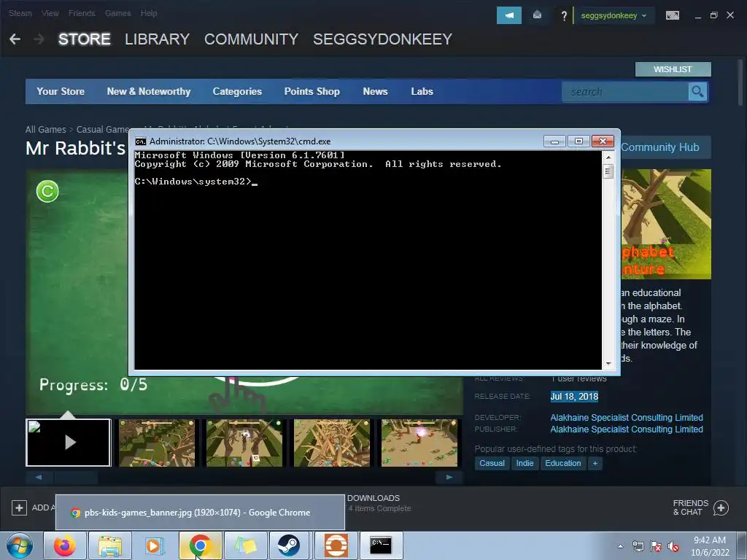Open the Friends menu
The image size is (747, 560).
point(82,13)
